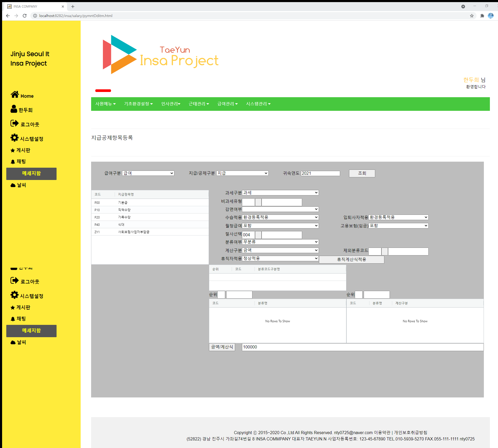Bookmark this page with the star icon
This screenshot has height=448, width=498.
click(472, 16)
